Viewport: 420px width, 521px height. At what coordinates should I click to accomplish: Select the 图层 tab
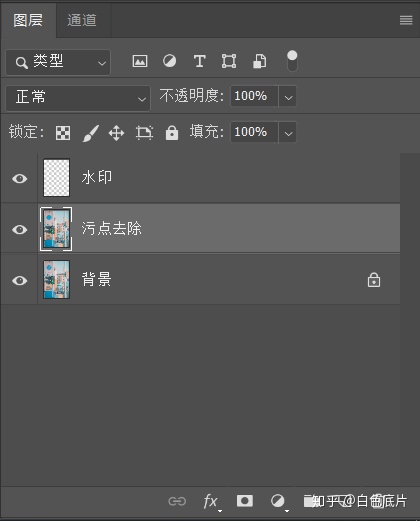pos(28,20)
